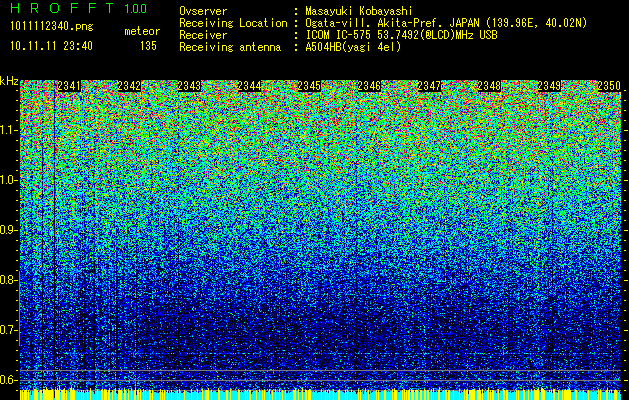Click the 2342 time marker

click(129, 86)
